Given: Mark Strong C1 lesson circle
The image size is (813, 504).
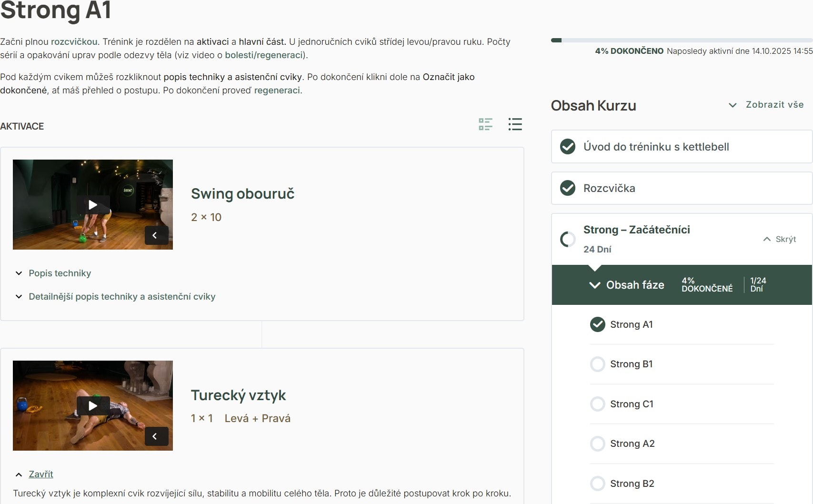Looking at the screenshot, I should tap(597, 404).
